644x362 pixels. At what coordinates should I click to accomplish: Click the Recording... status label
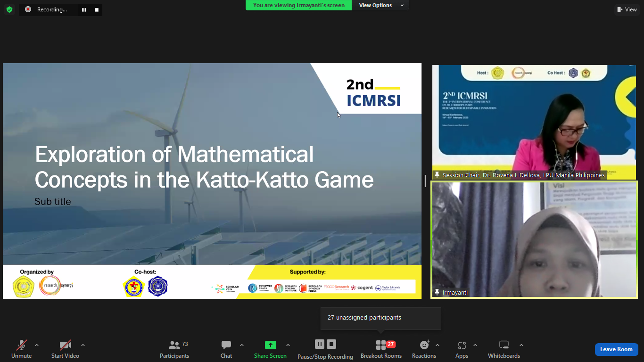(52, 9)
